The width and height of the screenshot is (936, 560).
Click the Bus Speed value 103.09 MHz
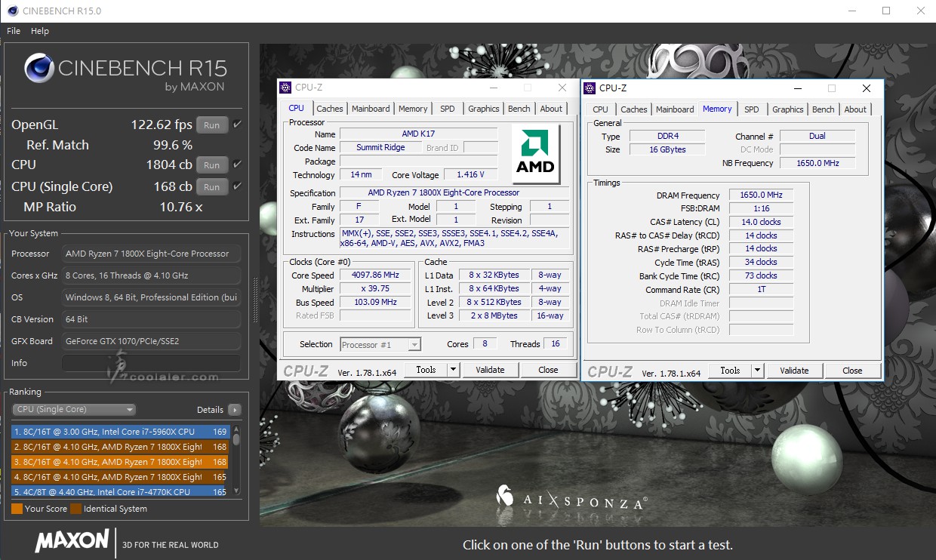pyautogui.click(x=375, y=302)
